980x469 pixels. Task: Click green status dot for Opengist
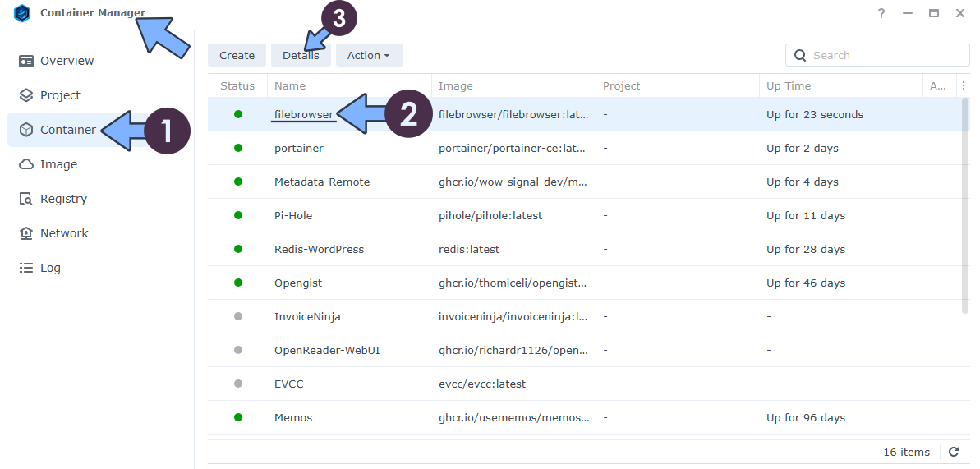point(238,283)
